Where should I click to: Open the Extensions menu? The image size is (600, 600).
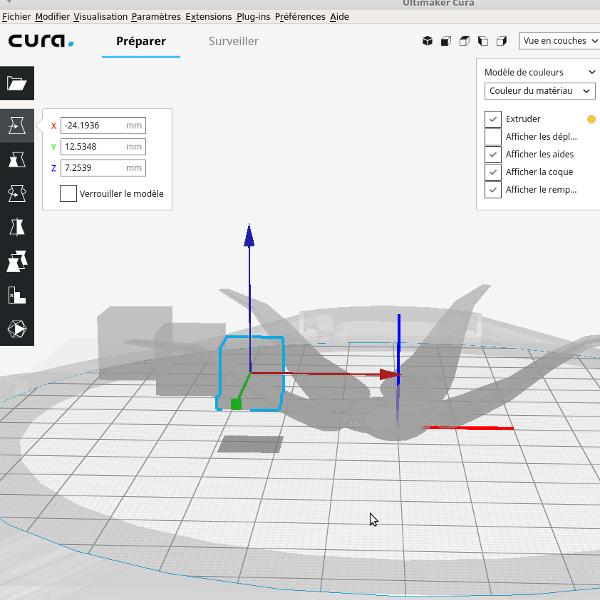tap(209, 17)
